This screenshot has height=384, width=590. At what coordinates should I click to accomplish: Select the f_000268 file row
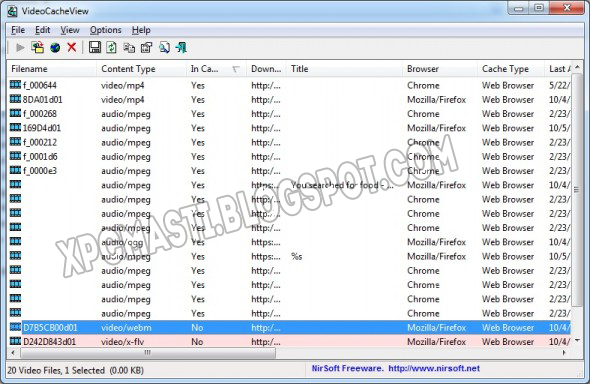point(289,114)
